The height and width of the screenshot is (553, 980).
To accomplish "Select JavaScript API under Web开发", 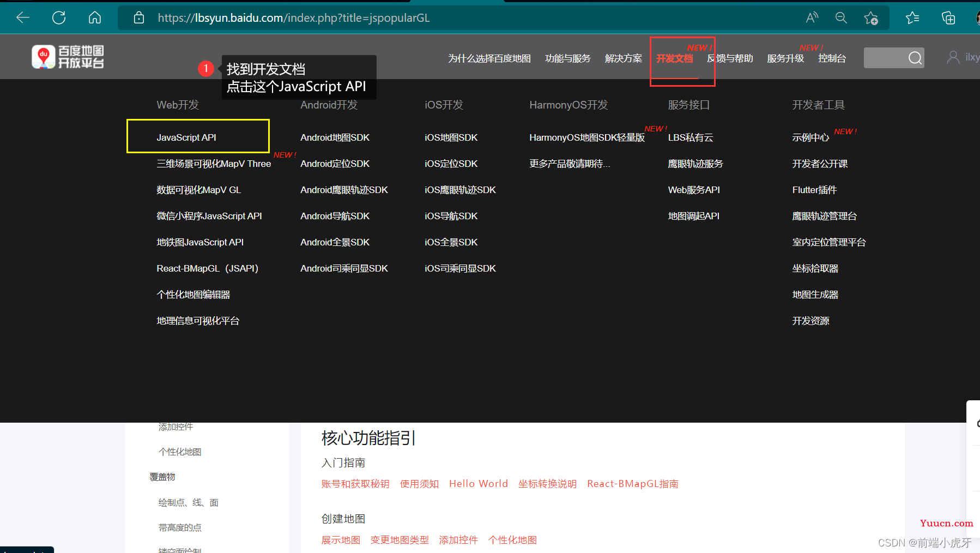I will (186, 137).
